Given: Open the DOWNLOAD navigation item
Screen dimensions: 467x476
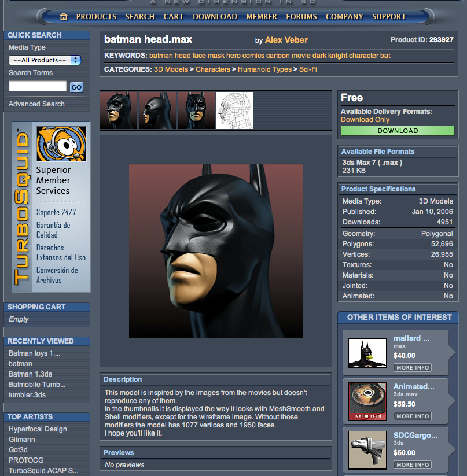Looking at the screenshot, I should 215,17.
